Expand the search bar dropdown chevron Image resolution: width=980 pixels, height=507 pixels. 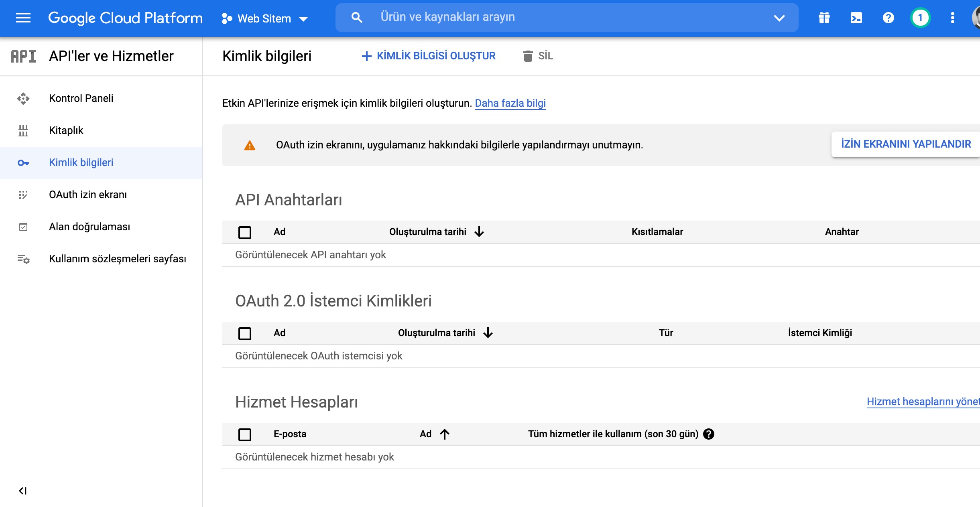click(x=779, y=18)
